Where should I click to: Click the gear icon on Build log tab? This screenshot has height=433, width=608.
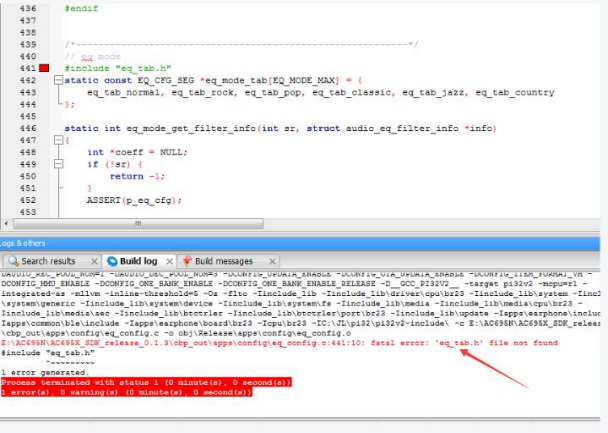(x=112, y=261)
